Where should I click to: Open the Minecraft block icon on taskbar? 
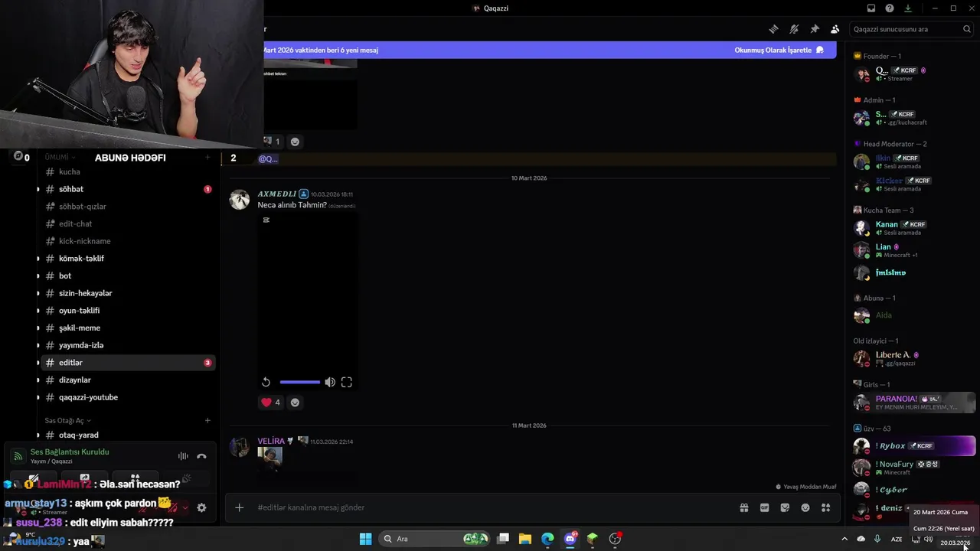(x=593, y=539)
